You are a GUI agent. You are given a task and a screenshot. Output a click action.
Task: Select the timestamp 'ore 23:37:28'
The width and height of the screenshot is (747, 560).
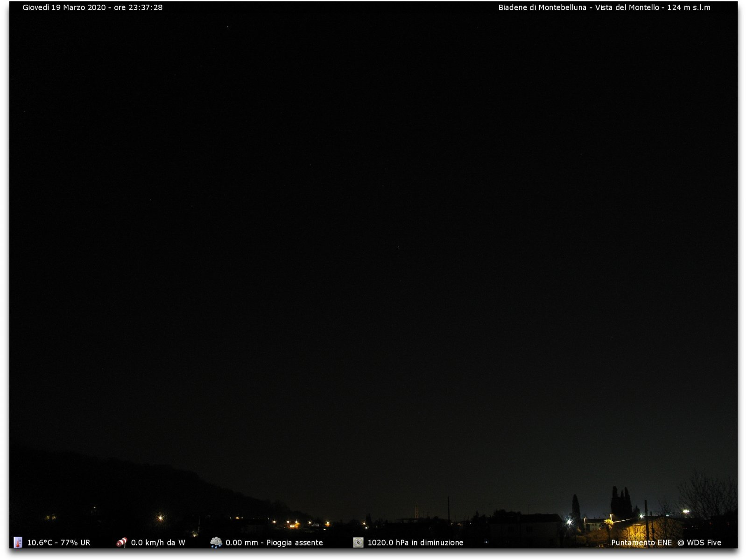138,7
